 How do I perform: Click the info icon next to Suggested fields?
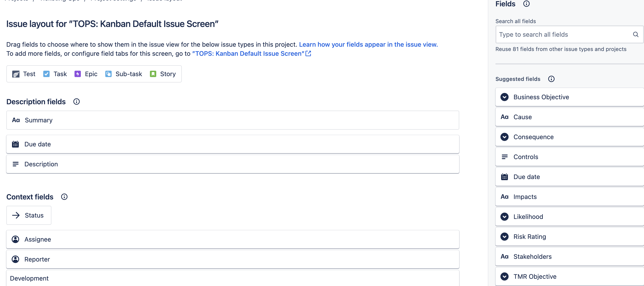pos(552,79)
